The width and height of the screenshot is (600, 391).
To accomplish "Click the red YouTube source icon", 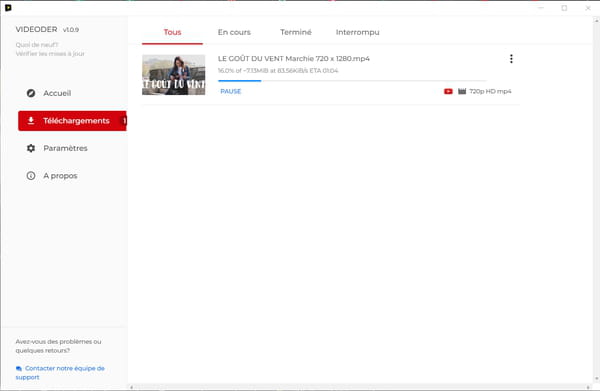I will tap(448, 91).
